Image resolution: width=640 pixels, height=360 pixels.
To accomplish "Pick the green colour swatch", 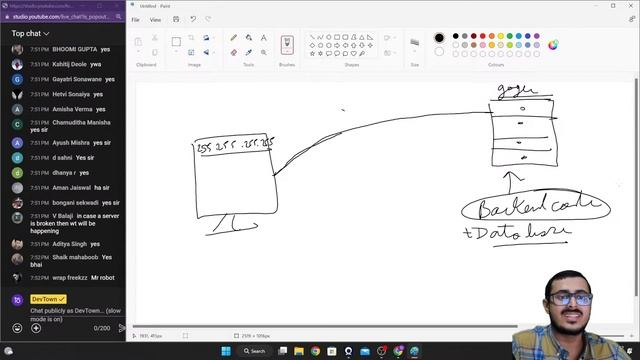I will pos(509,36).
